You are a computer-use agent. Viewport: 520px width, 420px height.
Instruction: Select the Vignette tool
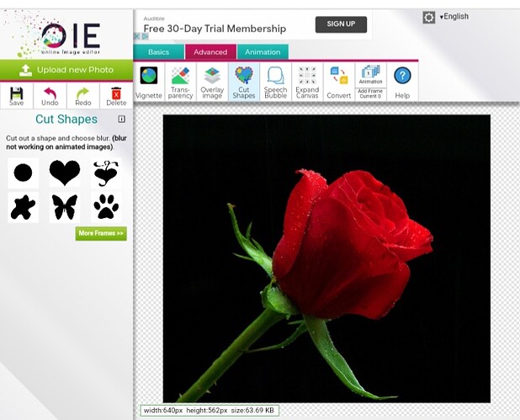[x=149, y=82]
